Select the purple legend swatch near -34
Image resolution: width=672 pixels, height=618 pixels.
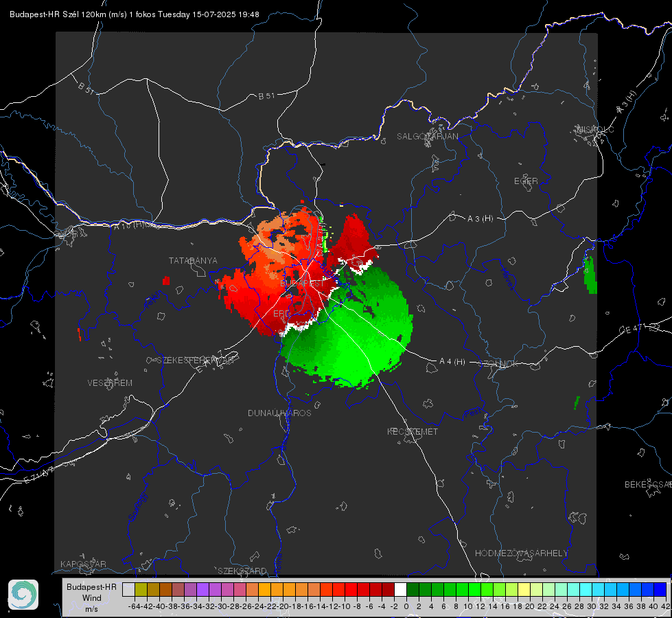pyautogui.click(x=202, y=589)
